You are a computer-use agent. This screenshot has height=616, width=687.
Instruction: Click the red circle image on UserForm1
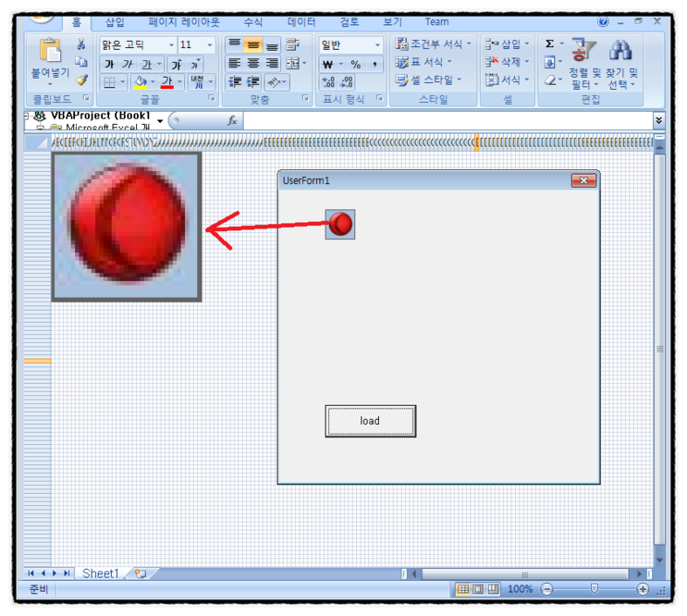(340, 224)
